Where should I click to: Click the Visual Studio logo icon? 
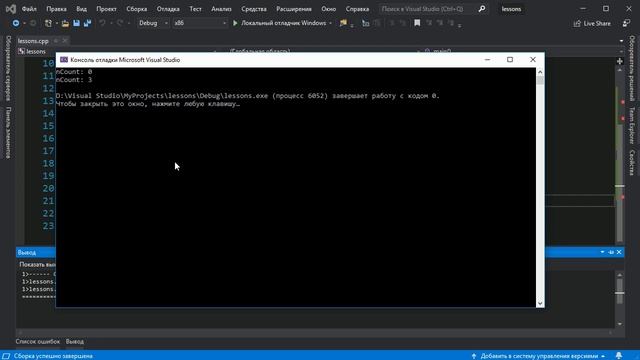pyautogui.click(x=11, y=9)
